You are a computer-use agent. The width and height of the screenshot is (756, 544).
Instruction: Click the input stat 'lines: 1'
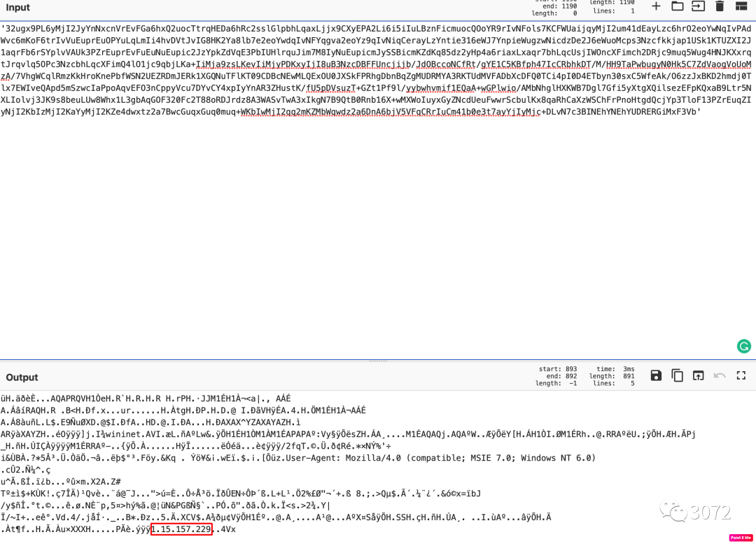point(614,11)
